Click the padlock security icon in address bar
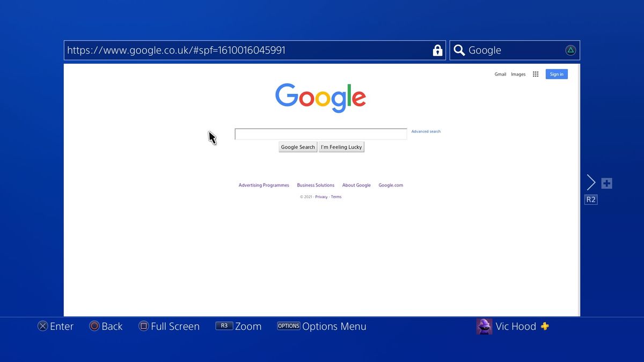 (437, 50)
